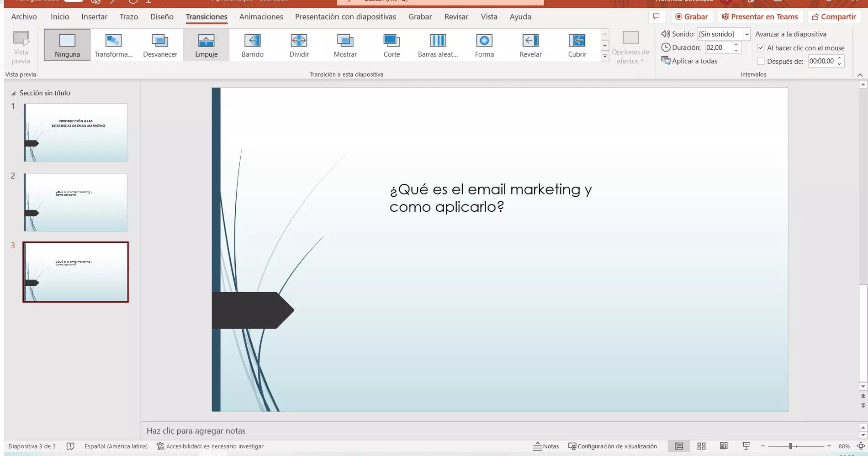This screenshot has height=456, width=868.
Task: Pick the Cubrir transition
Action: 577,45
